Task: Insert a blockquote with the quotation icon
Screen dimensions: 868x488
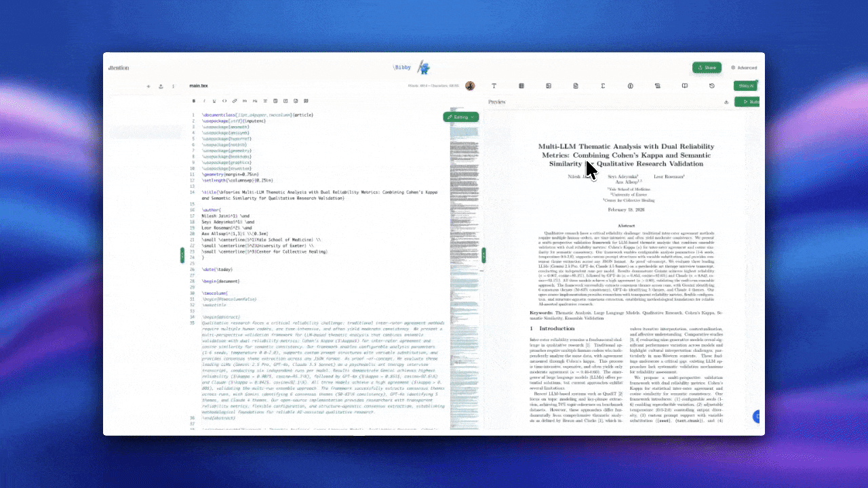Action: tap(306, 100)
